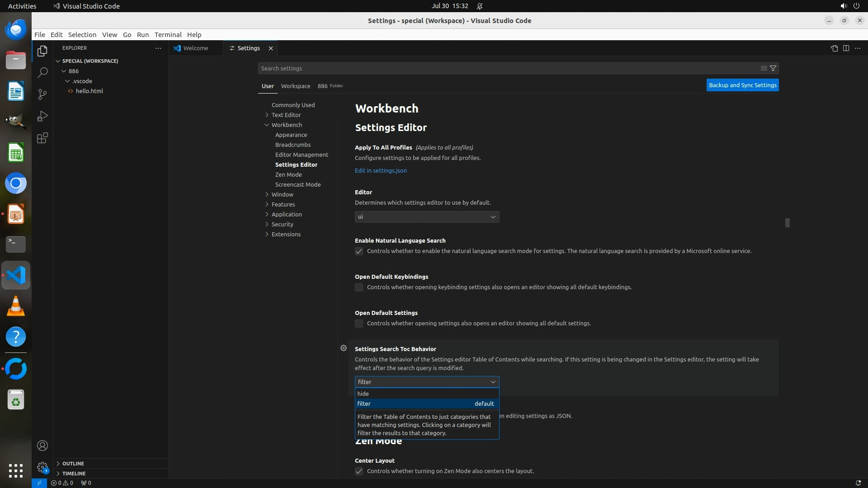The width and height of the screenshot is (868, 488).
Task: Enable Open Default Keybindings checkbox
Action: point(359,287)
